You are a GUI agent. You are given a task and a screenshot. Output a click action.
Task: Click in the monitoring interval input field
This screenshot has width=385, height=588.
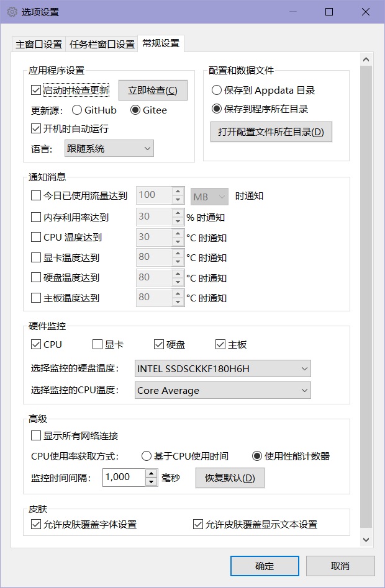click(x=123, y=477)
